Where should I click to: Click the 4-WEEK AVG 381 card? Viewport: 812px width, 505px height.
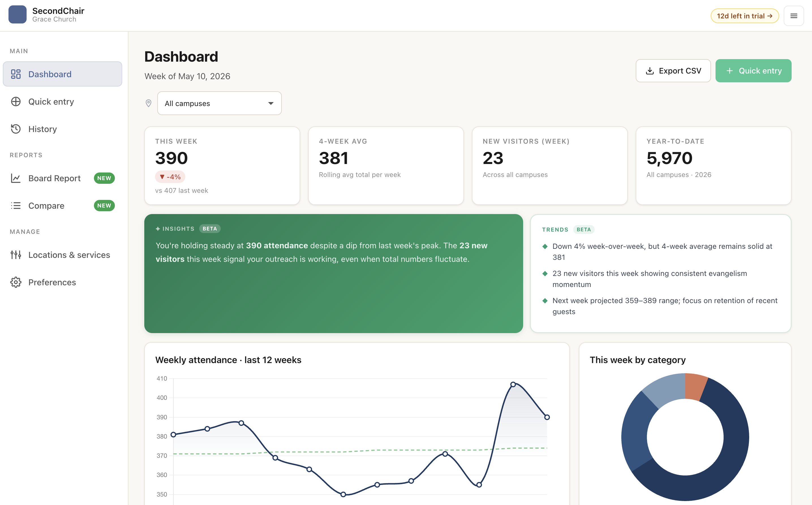[386, 166]
